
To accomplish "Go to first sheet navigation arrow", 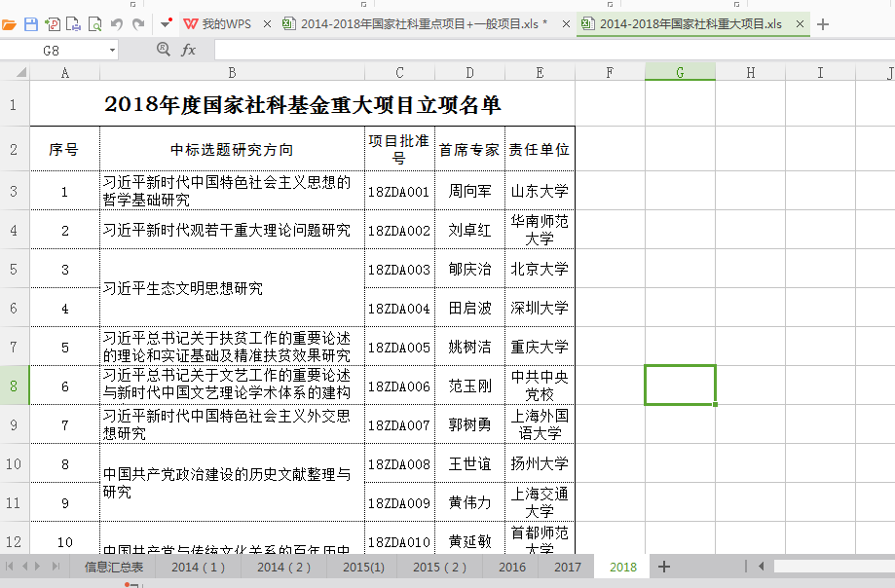I will click(9, 567).
